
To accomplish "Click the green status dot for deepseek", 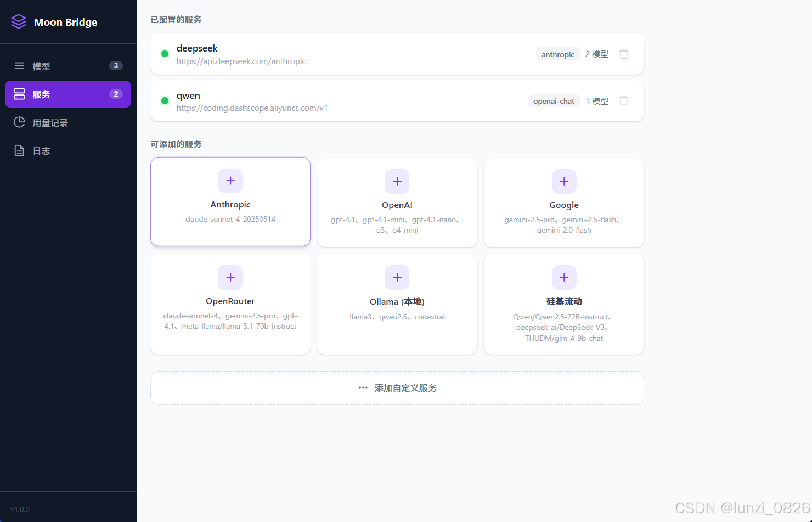I will [x=165, y=54].
